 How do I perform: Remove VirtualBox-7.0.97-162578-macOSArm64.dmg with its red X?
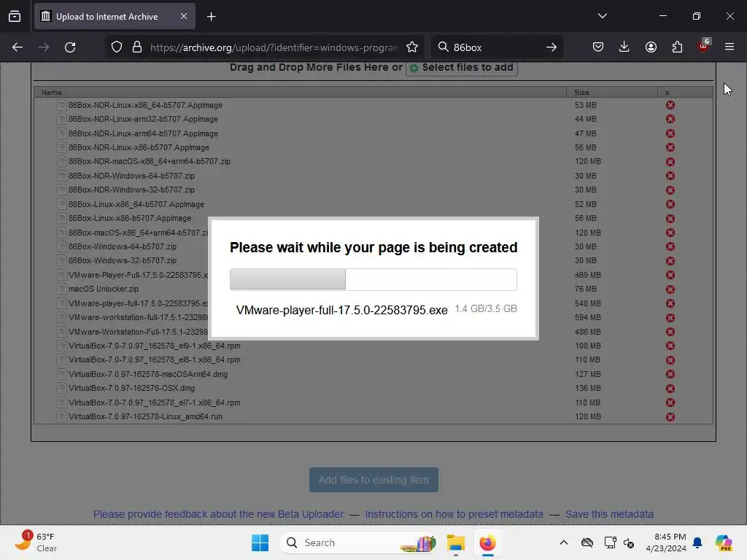670,374
